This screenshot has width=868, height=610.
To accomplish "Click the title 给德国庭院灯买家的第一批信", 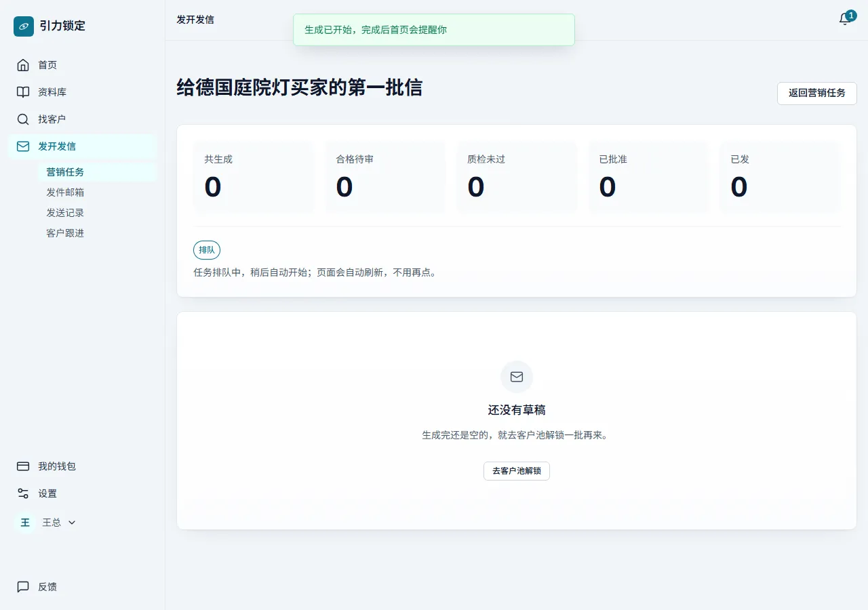I will tap(300, 87).
